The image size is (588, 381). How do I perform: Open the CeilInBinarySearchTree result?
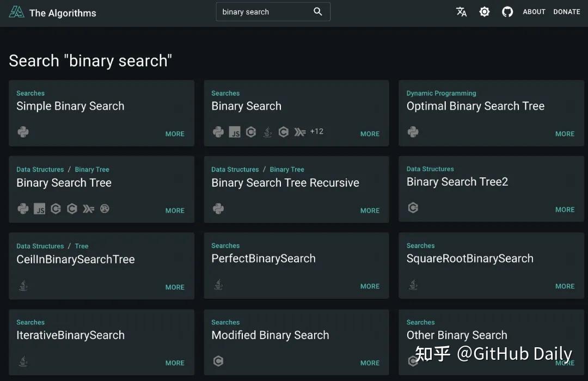[75, 260]
